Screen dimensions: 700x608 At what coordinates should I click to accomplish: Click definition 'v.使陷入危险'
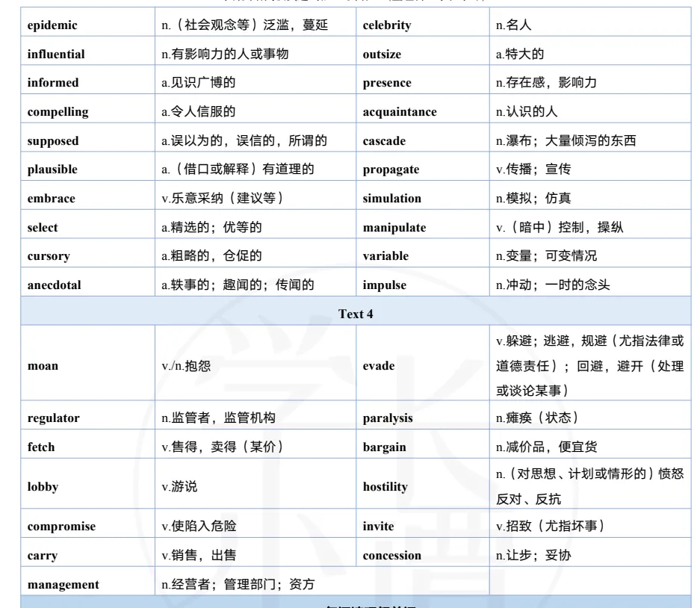coord(199,527)
